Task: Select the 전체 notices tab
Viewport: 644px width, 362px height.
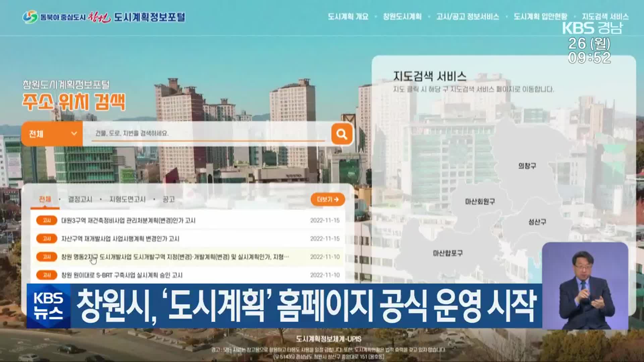Action: pyautogui.click(x=45, y=199)
